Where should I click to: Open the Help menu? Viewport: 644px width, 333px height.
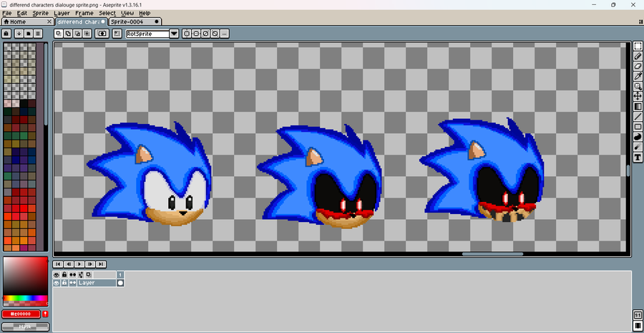click(145, 13)
